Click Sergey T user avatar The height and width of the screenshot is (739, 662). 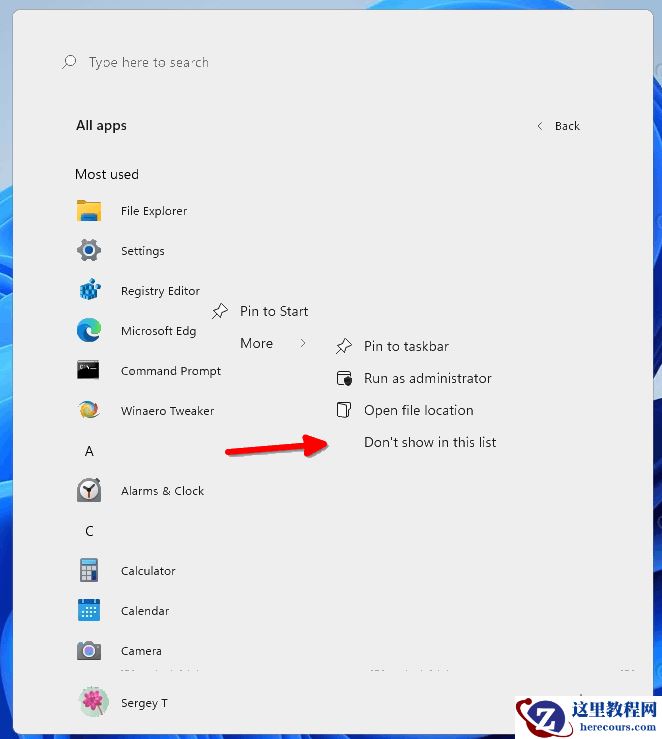tap(93, 702)
